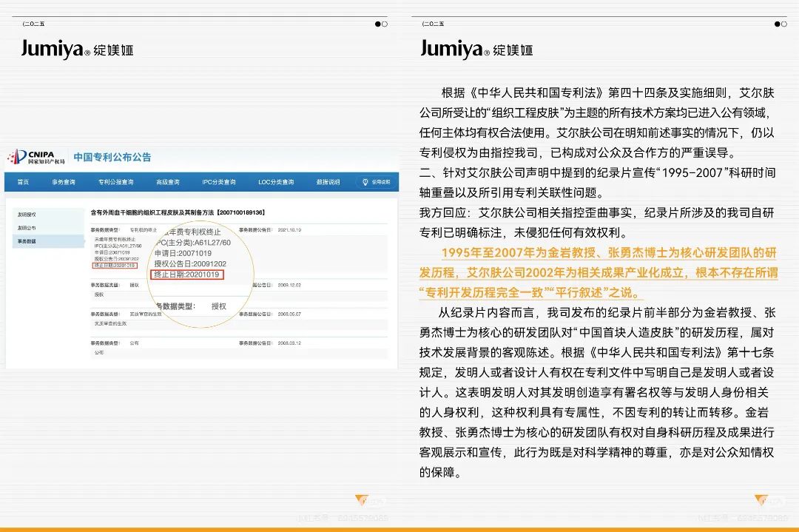
Task: Click magnified text 申请日:20071019
Action: (x=183, y=253)
